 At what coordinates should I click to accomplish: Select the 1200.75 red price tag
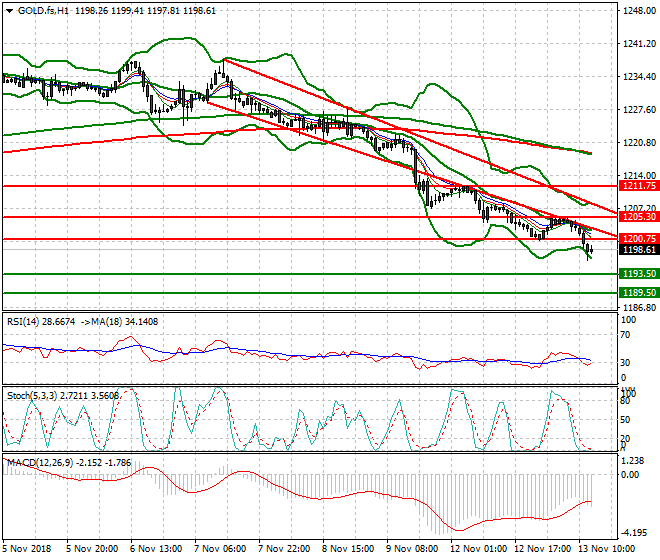click(637, 239)
